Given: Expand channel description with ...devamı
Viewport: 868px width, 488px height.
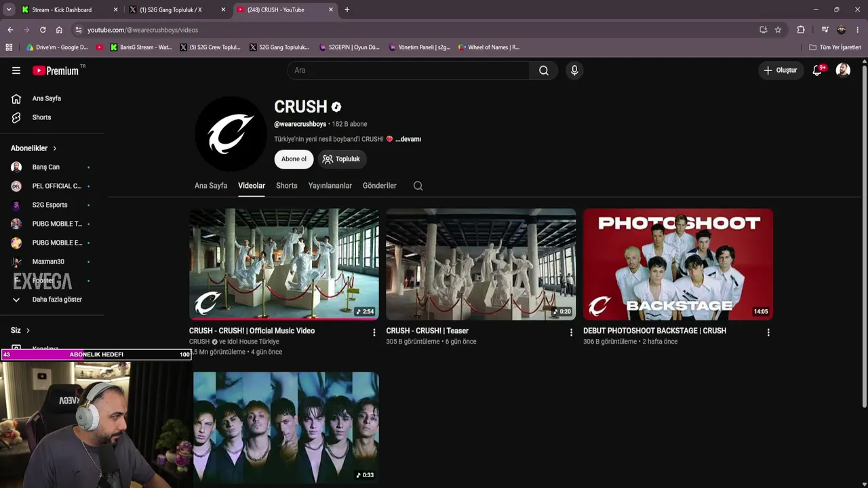Looking at the screenshot, I should 408,139.
